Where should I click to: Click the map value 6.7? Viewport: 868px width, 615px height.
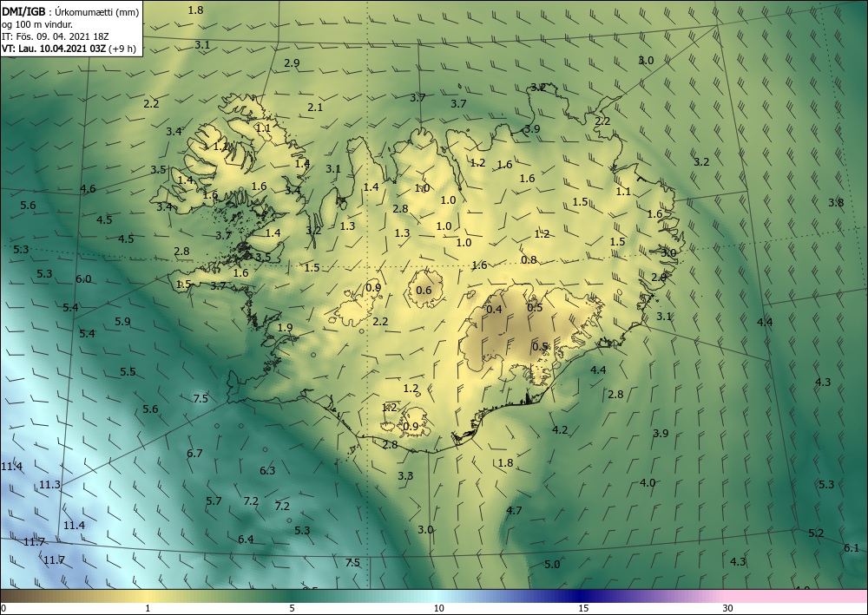(194, 453)
